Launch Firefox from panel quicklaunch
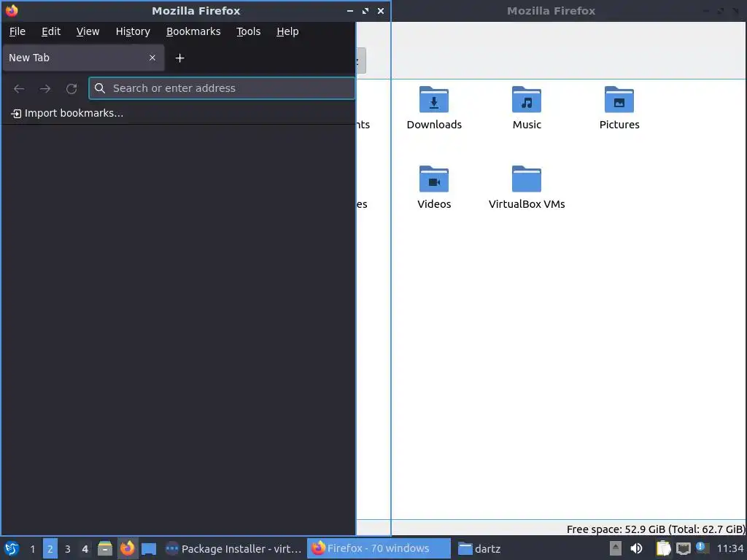The image size is (747, 560). (x=127, y=548)
